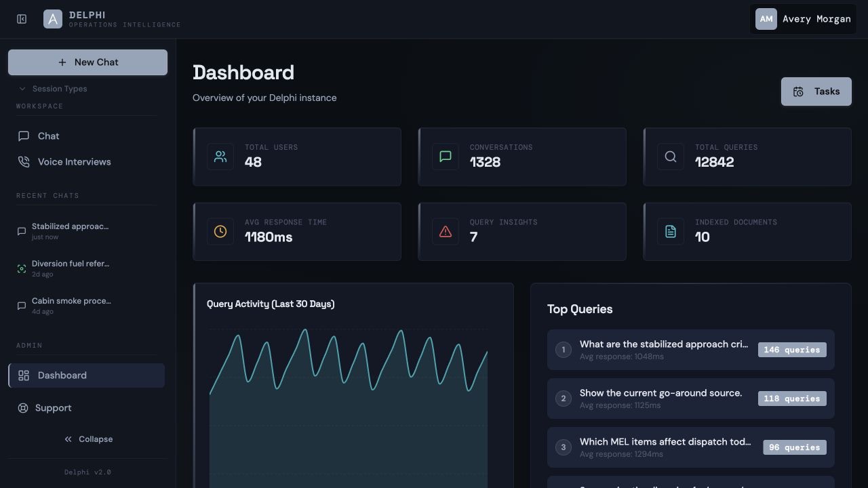
Task: Click the Tasks calendar-clock icon
Action: tap(798, 91)
